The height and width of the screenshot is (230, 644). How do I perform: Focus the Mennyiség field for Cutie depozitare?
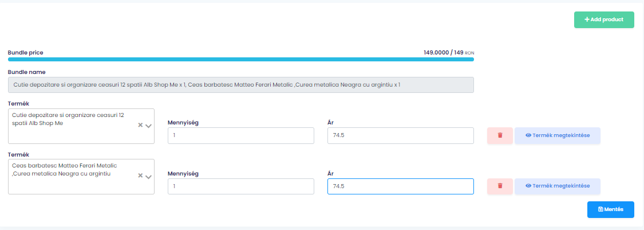[240, 135]
